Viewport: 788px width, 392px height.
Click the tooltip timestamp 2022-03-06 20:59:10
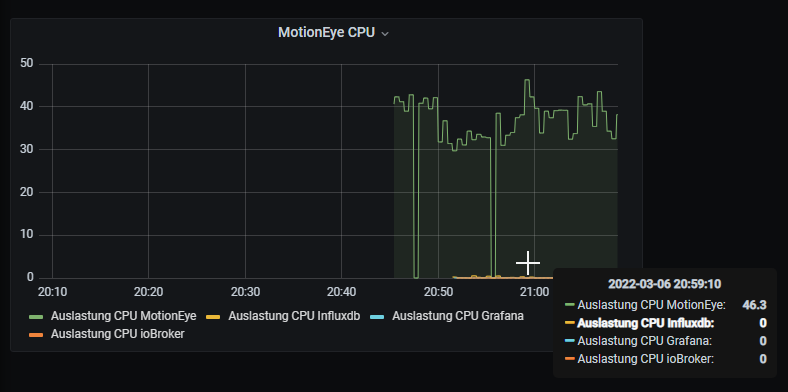pos(664,284)
